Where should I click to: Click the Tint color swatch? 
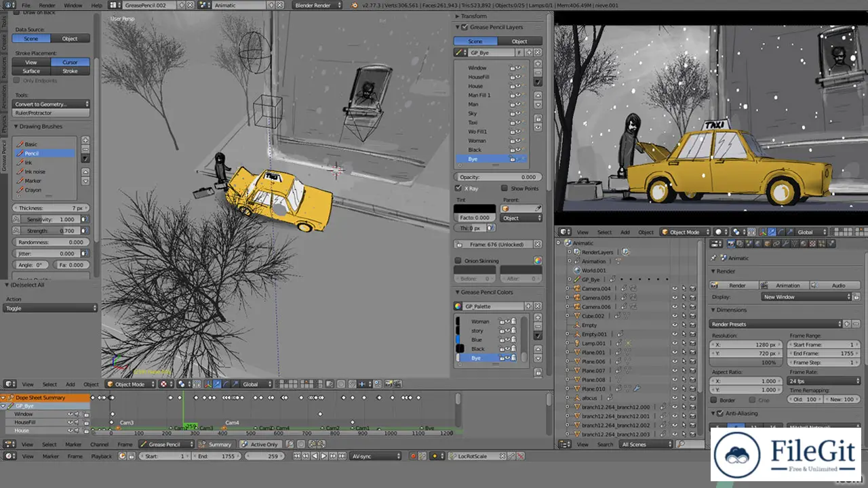click(x=475, y=209)
